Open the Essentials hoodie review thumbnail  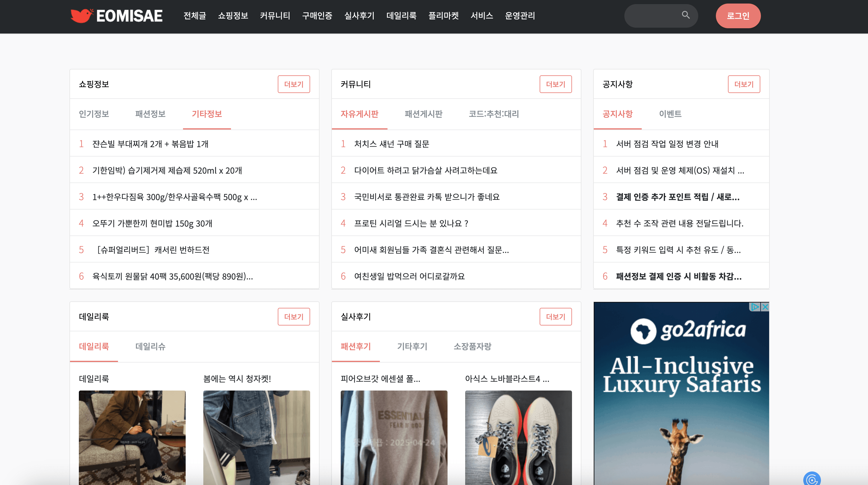(394, 438)
